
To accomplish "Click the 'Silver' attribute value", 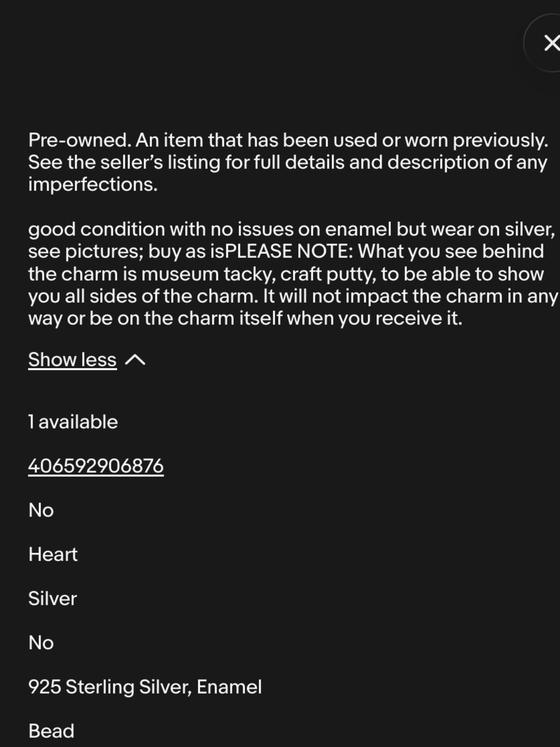I will tap(52, 598).
